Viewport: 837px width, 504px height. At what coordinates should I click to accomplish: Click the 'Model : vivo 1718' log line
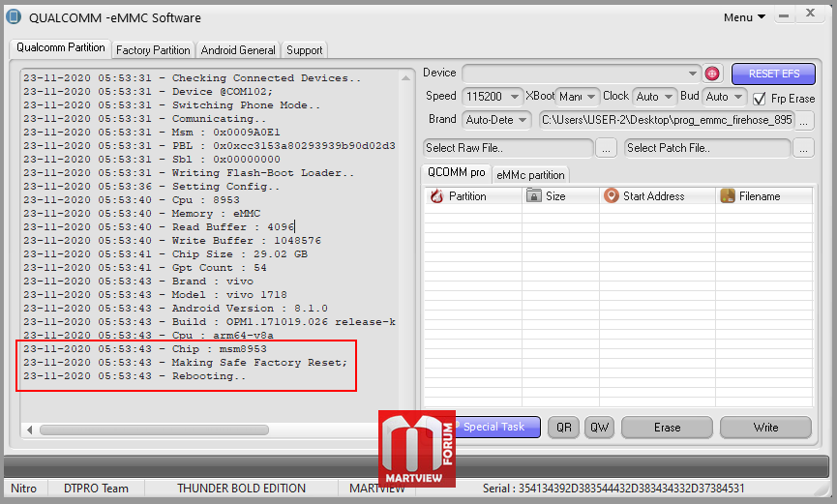pyautogui.click(x=155, y=295)
